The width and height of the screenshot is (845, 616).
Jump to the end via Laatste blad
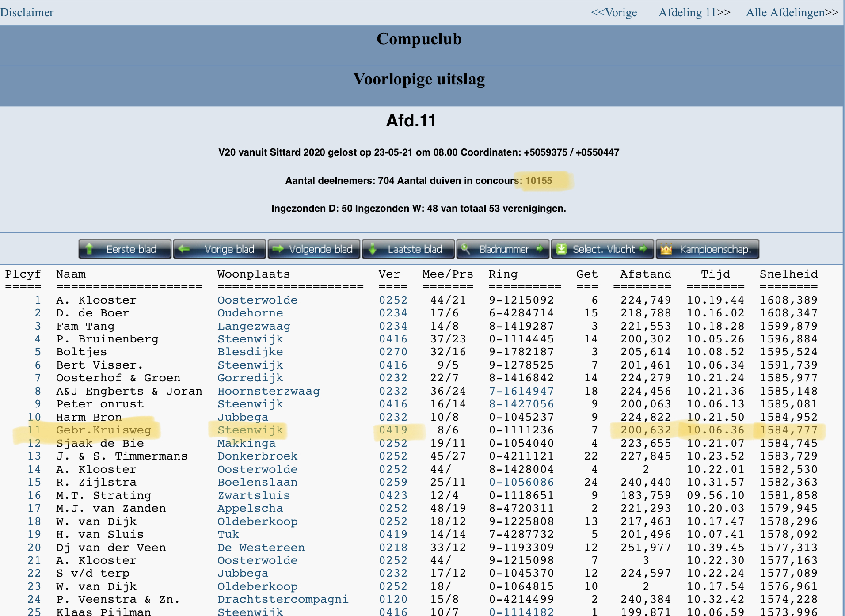pyautogui.click(x=408, y=249)
